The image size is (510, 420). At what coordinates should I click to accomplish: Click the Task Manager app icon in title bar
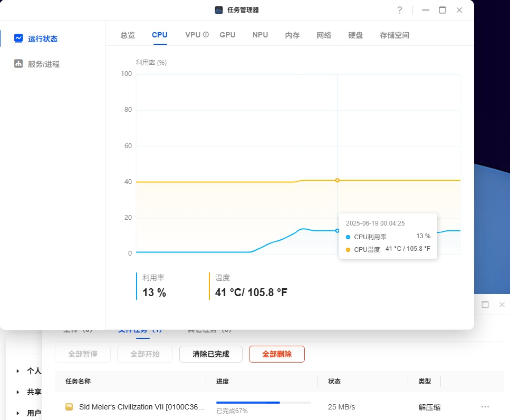tap(219, 10)
